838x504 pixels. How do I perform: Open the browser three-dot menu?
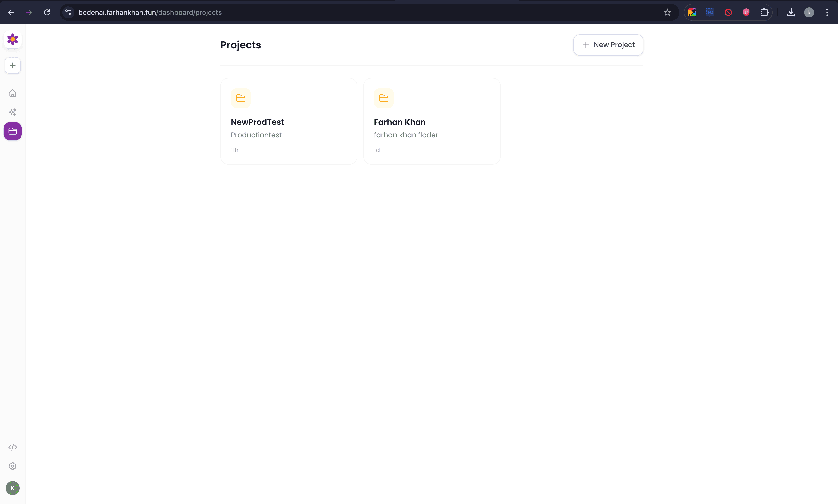[827, 12]
